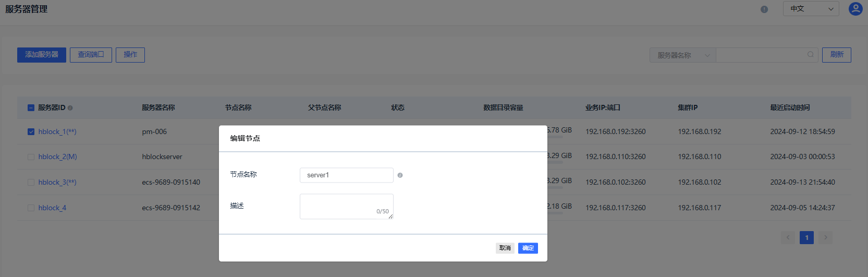868x277 pixels.
Task: Click cluster IP cell 192.168.0.117
Action: (700, 208)
